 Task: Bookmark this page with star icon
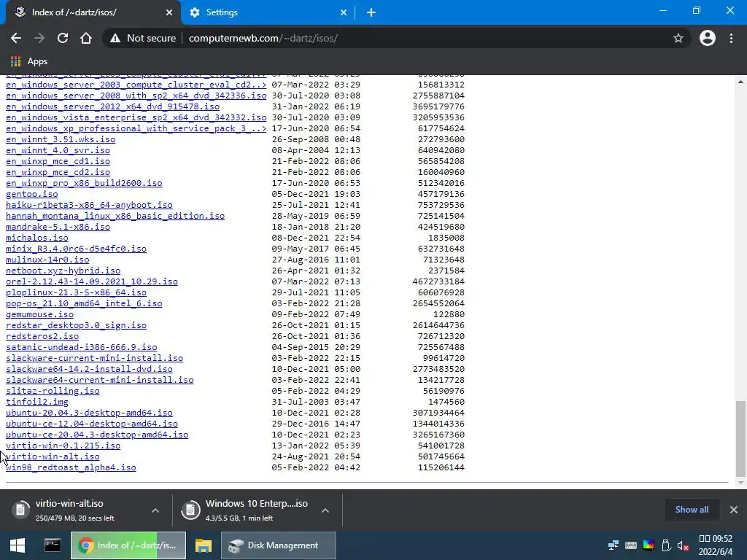(x=678, y=38)
